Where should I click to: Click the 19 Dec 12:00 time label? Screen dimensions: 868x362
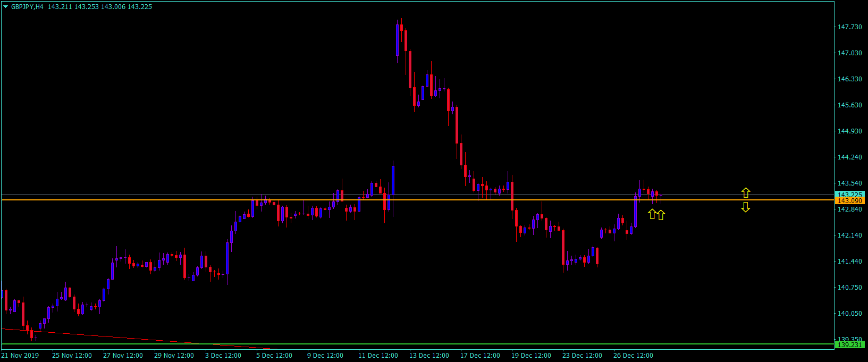point(531,356)
